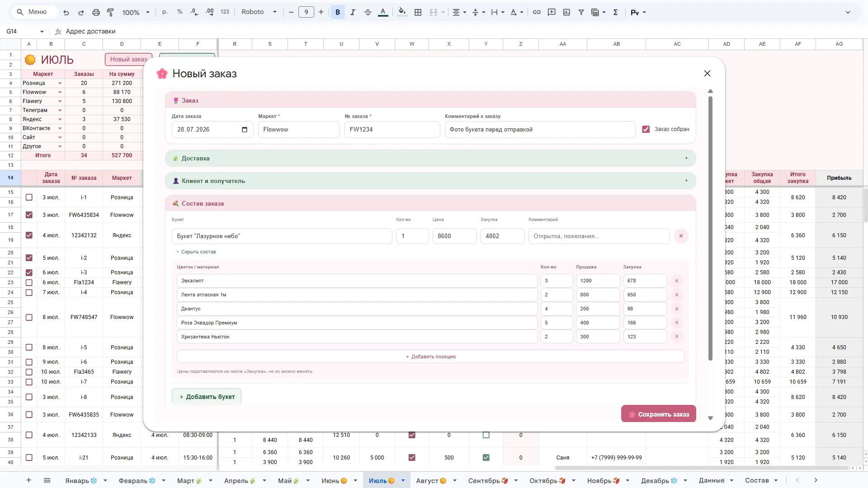Open fill color picker

point(402,12)
